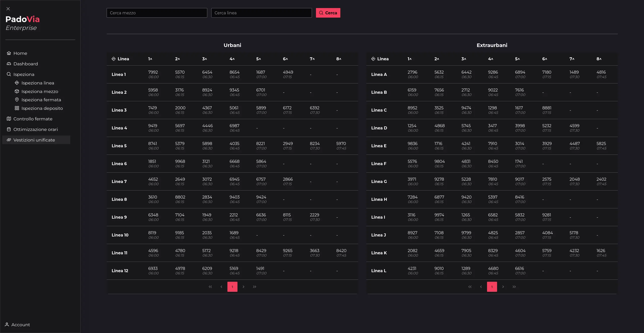Click the Ispeziona linea diamond icon
This screenshot has width=644, height=333.
pyautogui.click(x=17, y=83)
